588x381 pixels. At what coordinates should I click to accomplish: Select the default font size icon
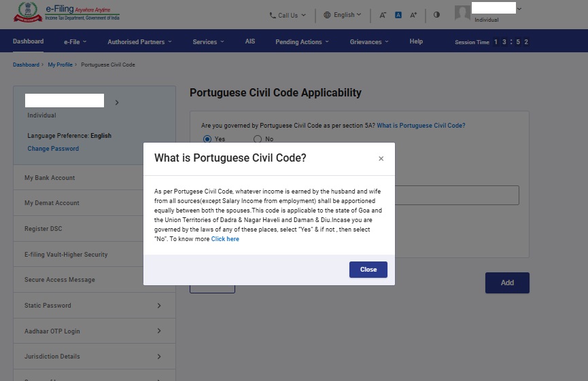(x=398, y=15)
